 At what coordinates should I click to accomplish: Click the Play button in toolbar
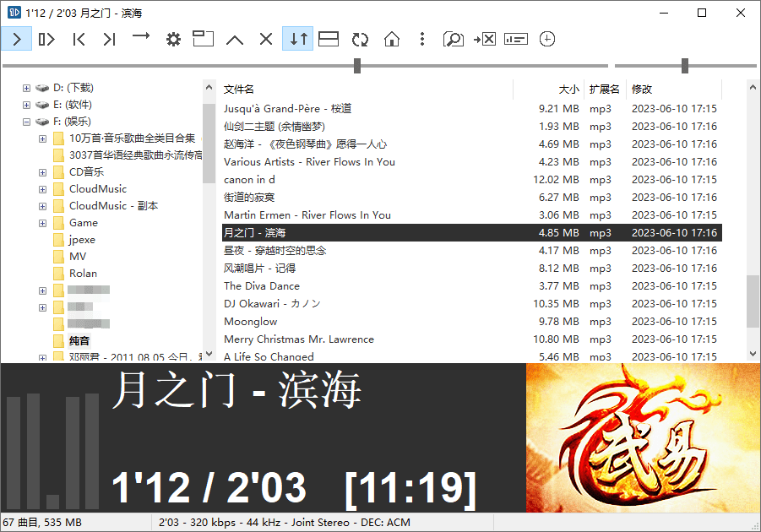click(x=17, y=39)
